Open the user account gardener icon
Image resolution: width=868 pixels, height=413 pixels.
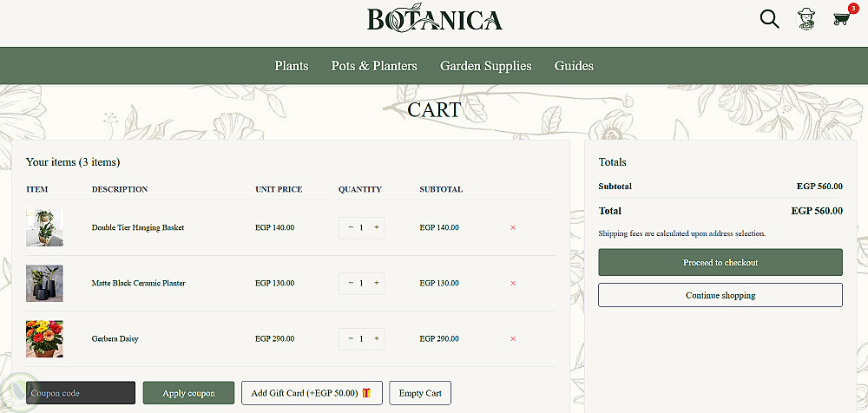806,19
